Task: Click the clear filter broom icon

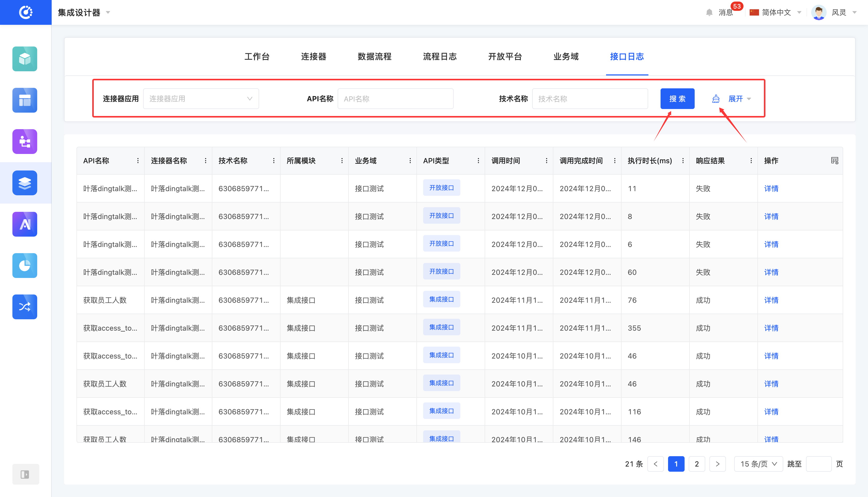Action: [716, 99]
